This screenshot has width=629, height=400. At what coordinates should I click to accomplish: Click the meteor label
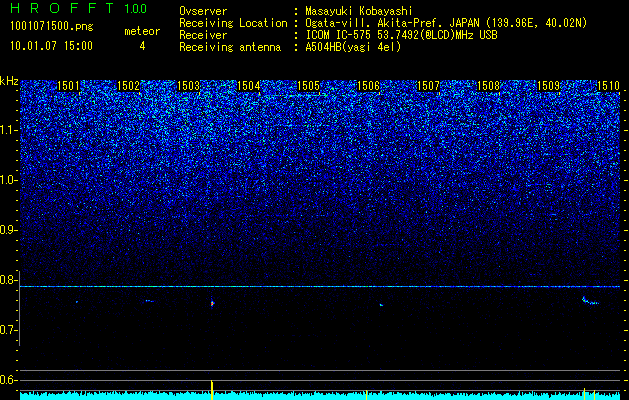click(142, 31)
